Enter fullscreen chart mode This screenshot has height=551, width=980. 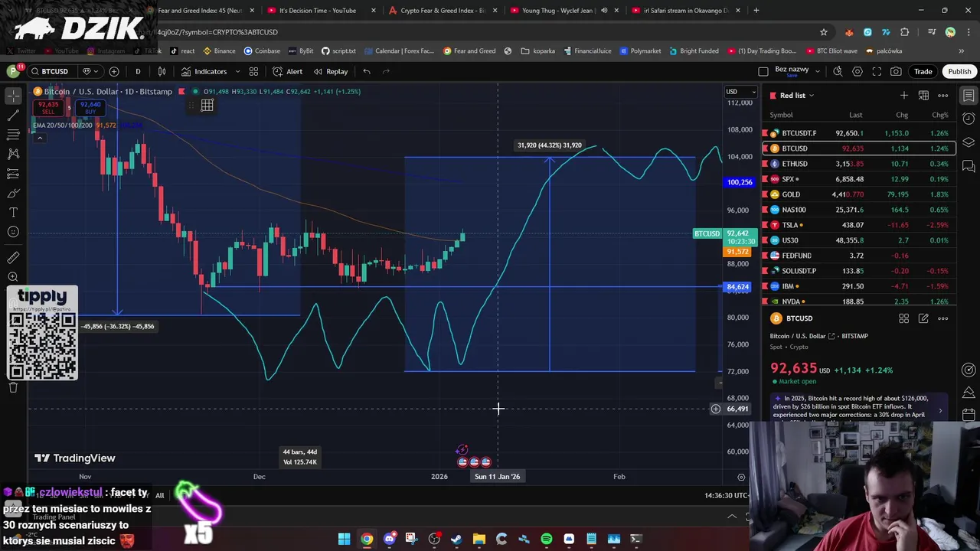click(876, 71)
